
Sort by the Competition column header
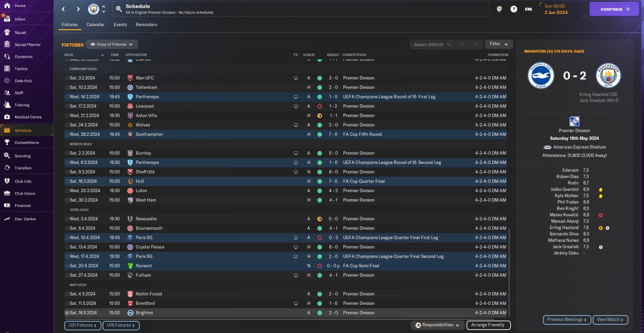(x=355, y=55)
